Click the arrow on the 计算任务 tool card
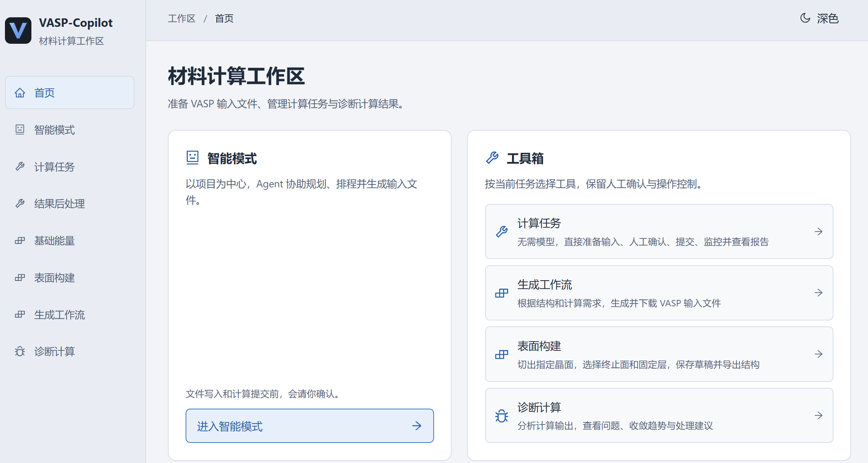 tap(819, 231)
